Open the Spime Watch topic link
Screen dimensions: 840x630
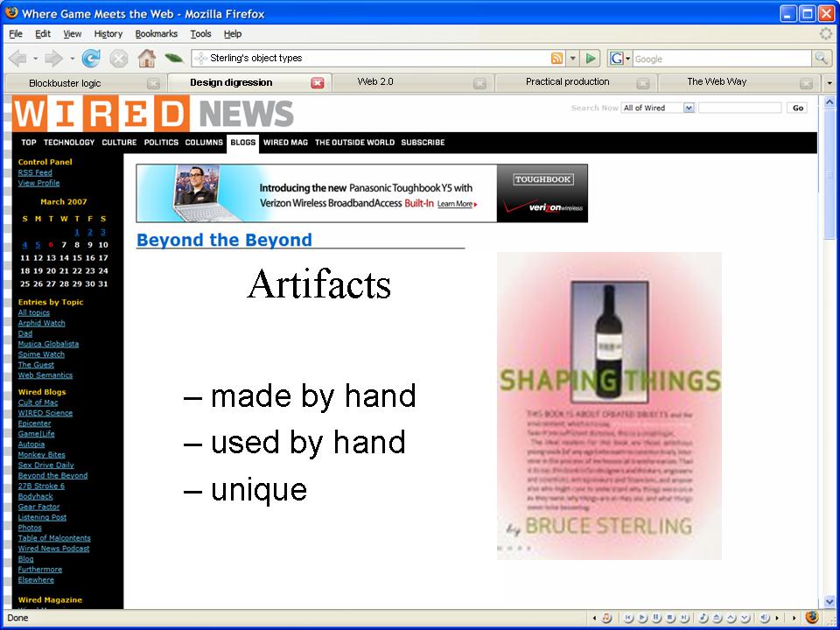tap(41, 354)
